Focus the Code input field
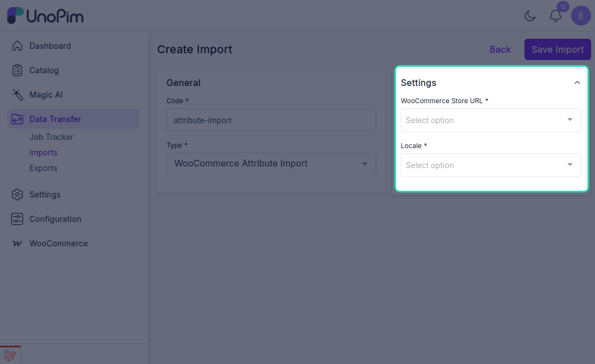 click(x=271, y=120)
